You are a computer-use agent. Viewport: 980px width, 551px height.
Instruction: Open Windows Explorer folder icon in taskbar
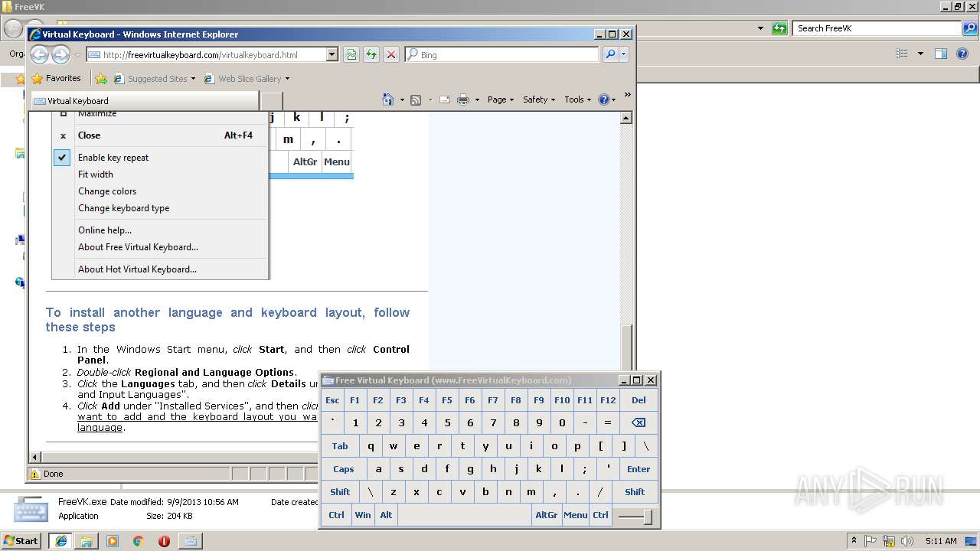pyautogui.click(x=87, y=541)
